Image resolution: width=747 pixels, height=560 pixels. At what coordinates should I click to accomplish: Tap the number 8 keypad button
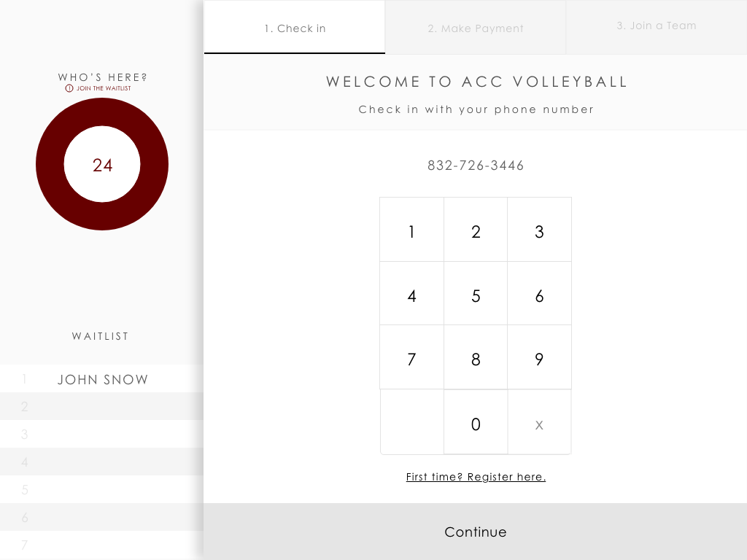(476, 357)
